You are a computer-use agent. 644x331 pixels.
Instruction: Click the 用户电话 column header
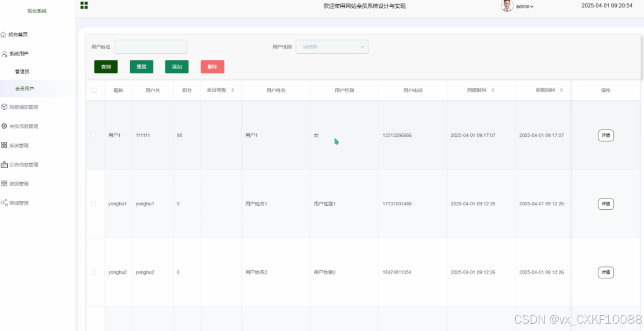coord(413,90)
